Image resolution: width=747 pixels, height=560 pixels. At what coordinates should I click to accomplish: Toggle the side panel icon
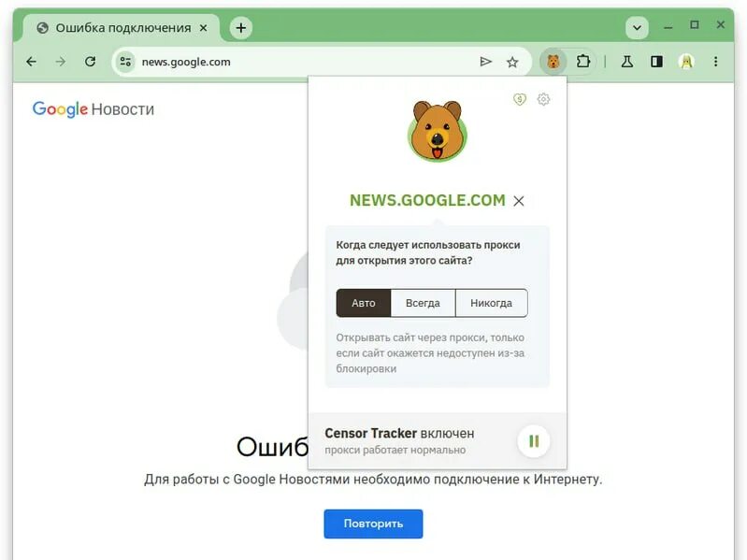656,62
